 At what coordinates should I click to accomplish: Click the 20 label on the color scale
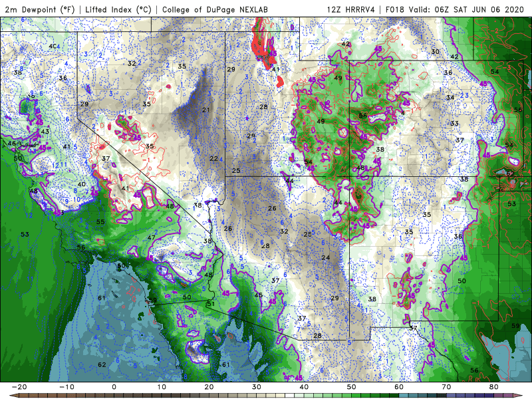209,387
